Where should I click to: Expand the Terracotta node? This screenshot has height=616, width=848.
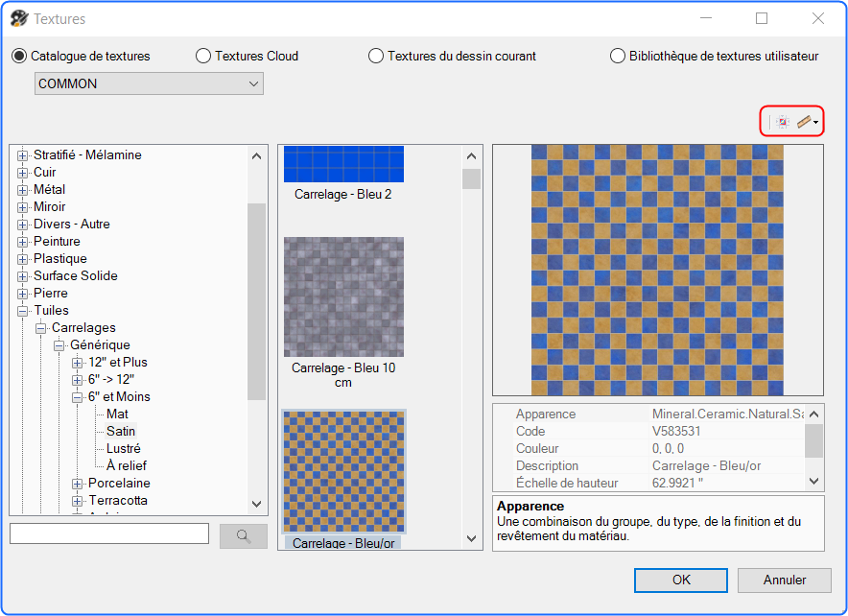(78, 502)
